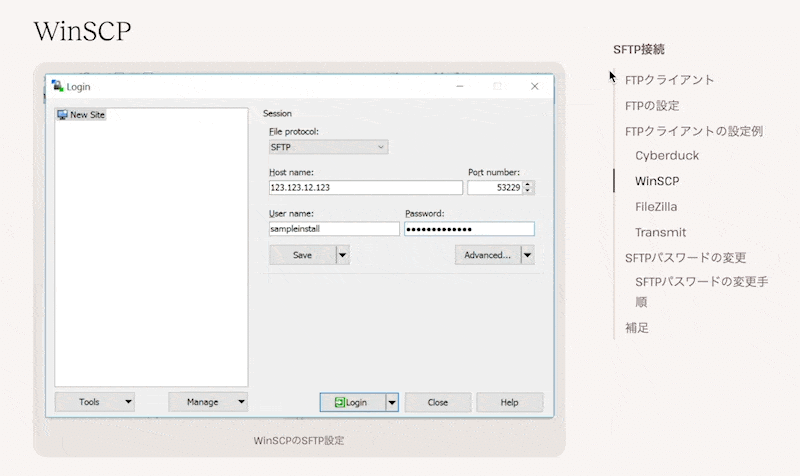Decrease port number with down spinner arrow

click(528, 191)
